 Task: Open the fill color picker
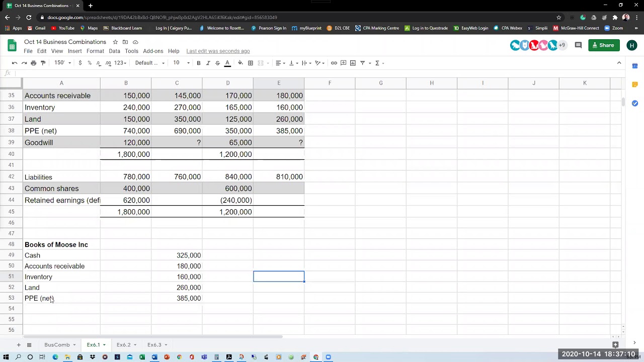[240, 63]
